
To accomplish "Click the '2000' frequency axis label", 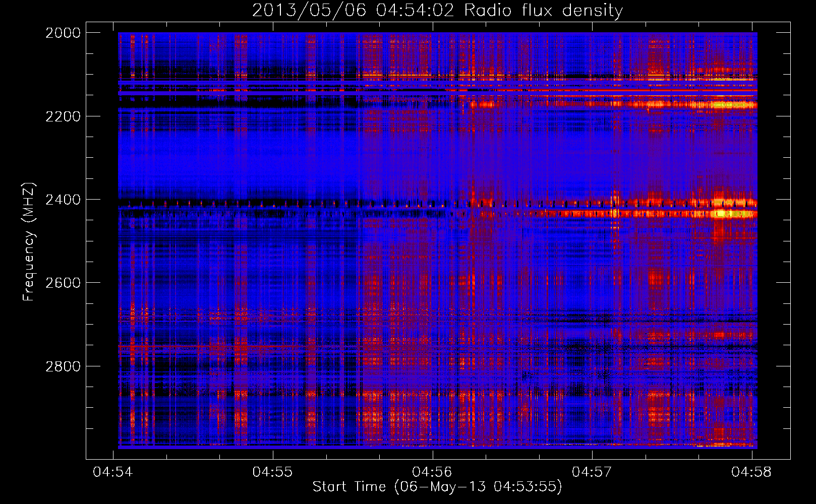I will coord(63,33).
